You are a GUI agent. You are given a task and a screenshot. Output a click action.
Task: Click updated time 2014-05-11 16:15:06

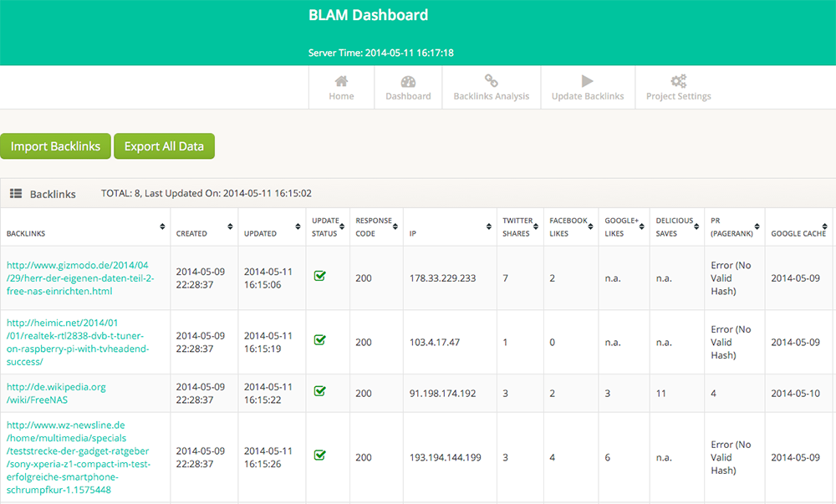pyautogui.click(x=268, y=278)
